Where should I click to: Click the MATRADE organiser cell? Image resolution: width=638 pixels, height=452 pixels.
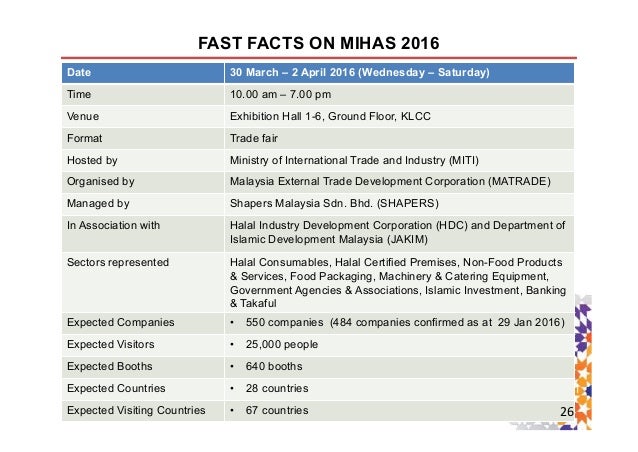click(399, 181)
